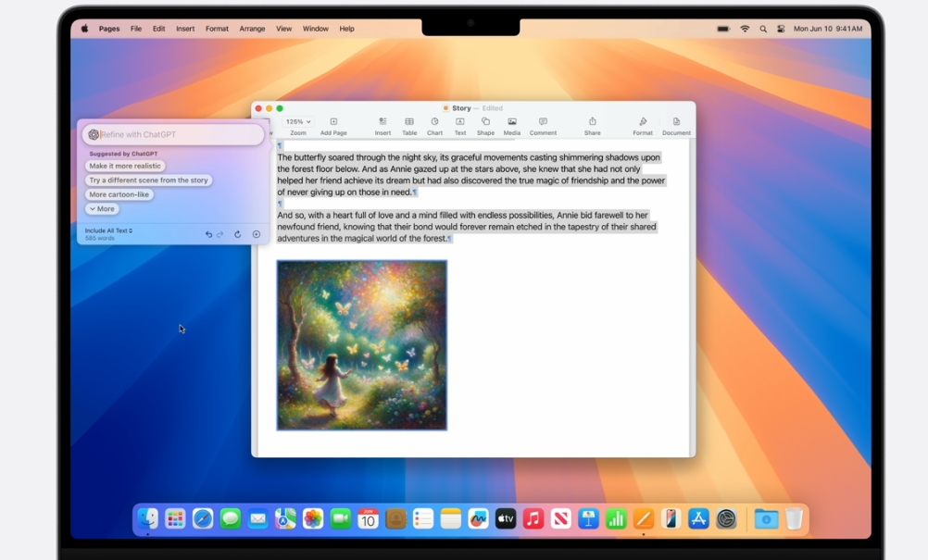Viewport: 928px width, 560px height.
Task: Select the generated butterfly forest image
Action: 361,345
